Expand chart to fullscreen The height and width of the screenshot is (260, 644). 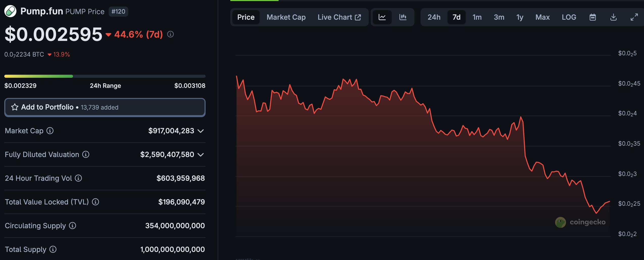(x=634, y=17)
